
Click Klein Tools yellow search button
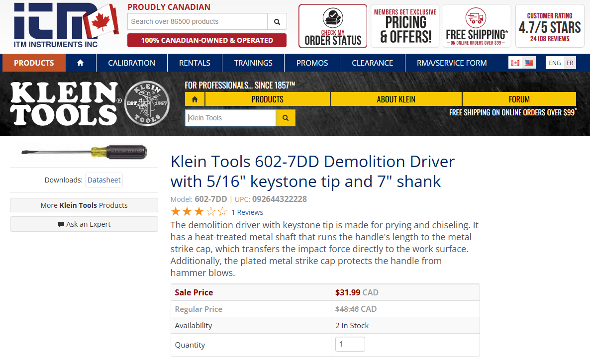click(286, 118)
